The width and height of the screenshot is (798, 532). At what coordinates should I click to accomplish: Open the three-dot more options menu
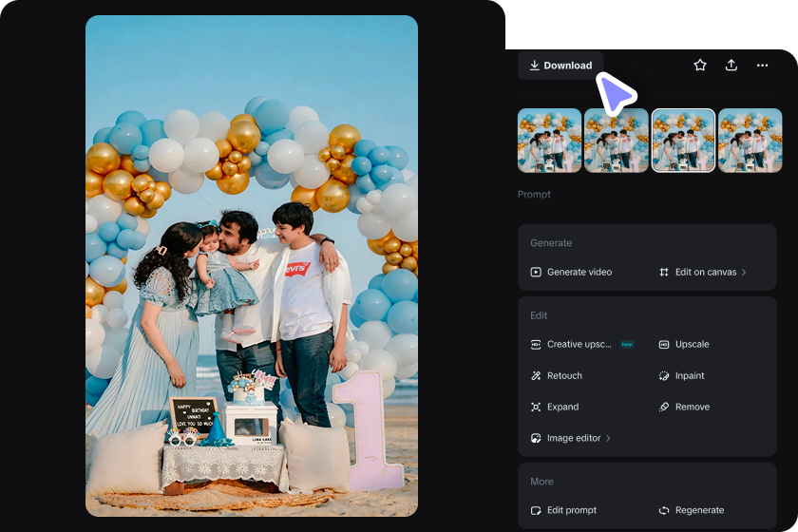762,66
